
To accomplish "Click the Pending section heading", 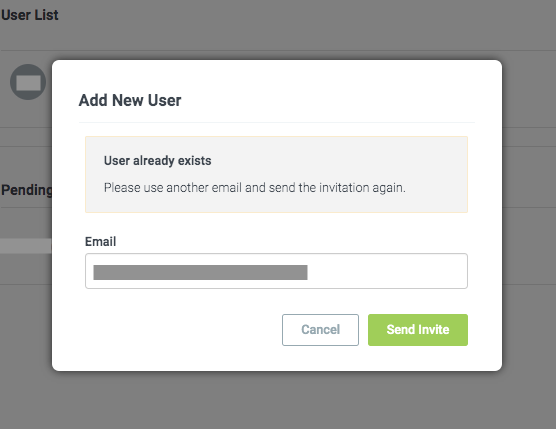I will 27,190.
